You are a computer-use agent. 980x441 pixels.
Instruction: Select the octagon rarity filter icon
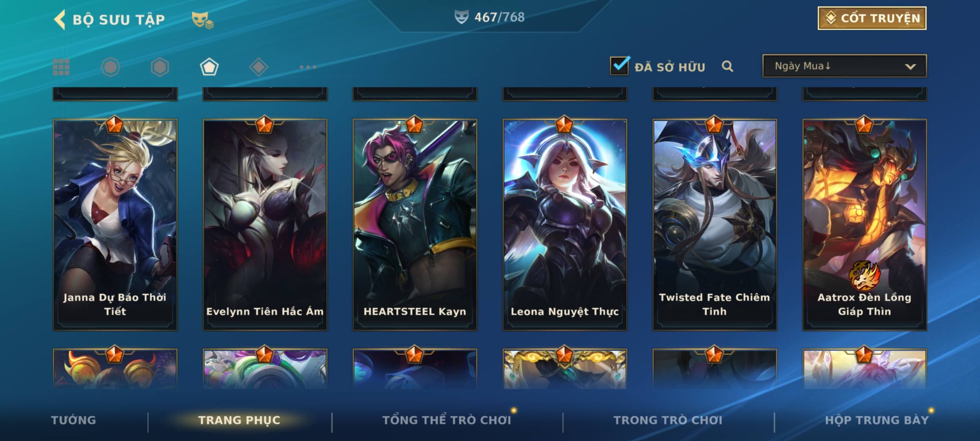click(111, 67)
